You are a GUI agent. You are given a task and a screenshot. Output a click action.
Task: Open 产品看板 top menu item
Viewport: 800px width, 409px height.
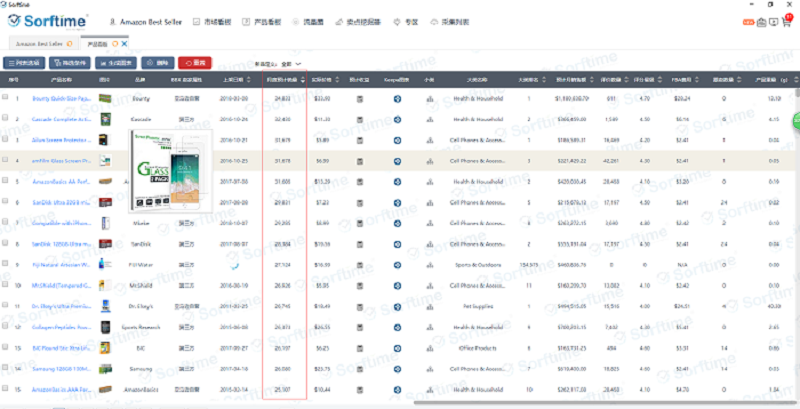(261, 22)
